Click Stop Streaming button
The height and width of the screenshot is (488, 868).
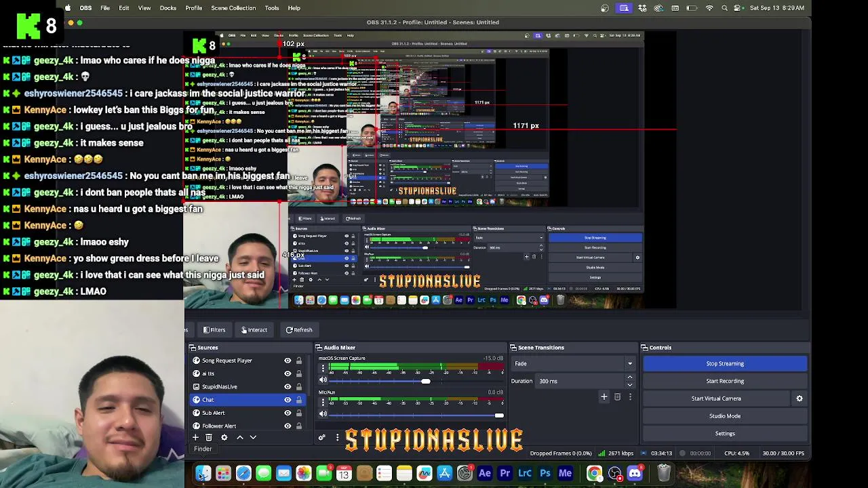pos(725,364)
